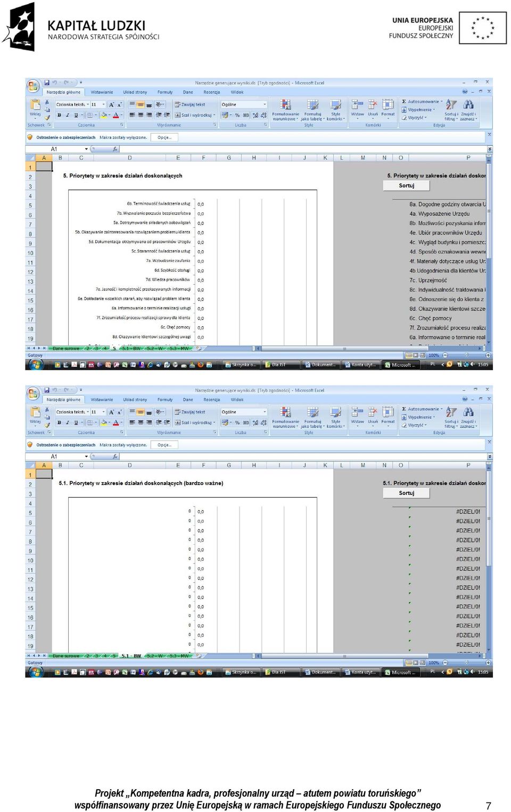Open Dane tab in bottom Excel window

[188, 400]
